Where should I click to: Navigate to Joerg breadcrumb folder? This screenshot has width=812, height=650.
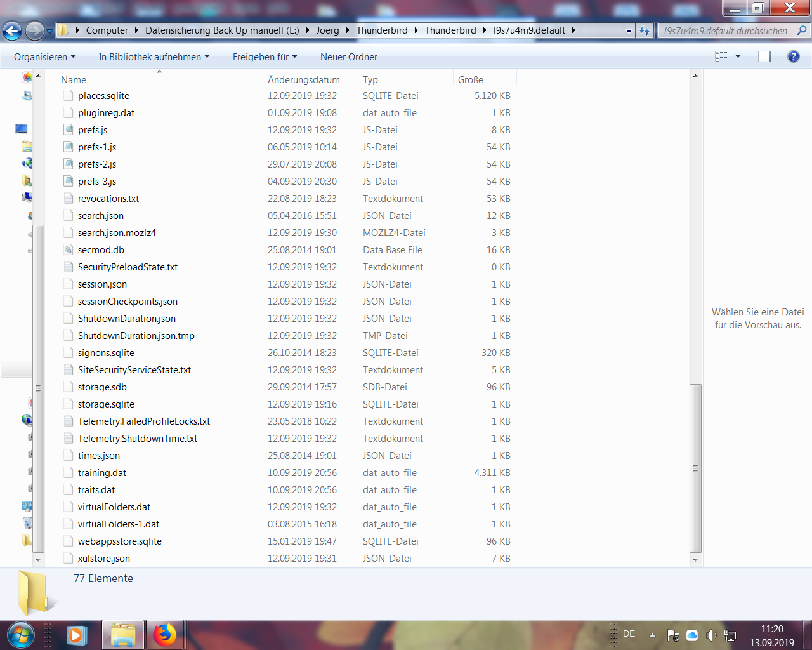(x=327, y=30)
